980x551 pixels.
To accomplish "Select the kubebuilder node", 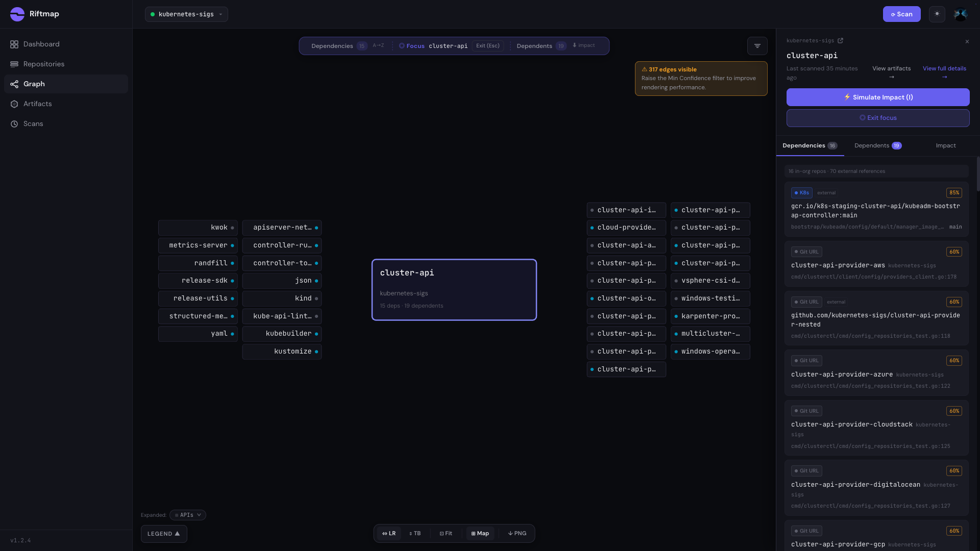I will point(282,334).
